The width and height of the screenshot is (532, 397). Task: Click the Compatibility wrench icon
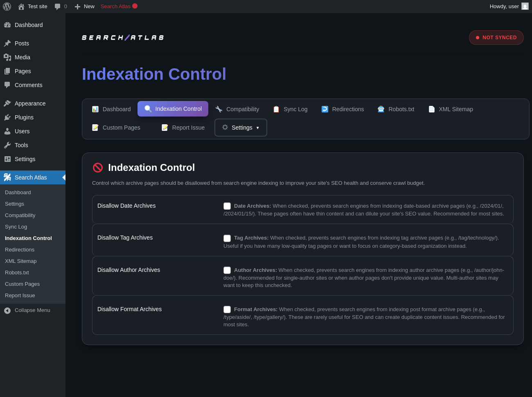219,109
